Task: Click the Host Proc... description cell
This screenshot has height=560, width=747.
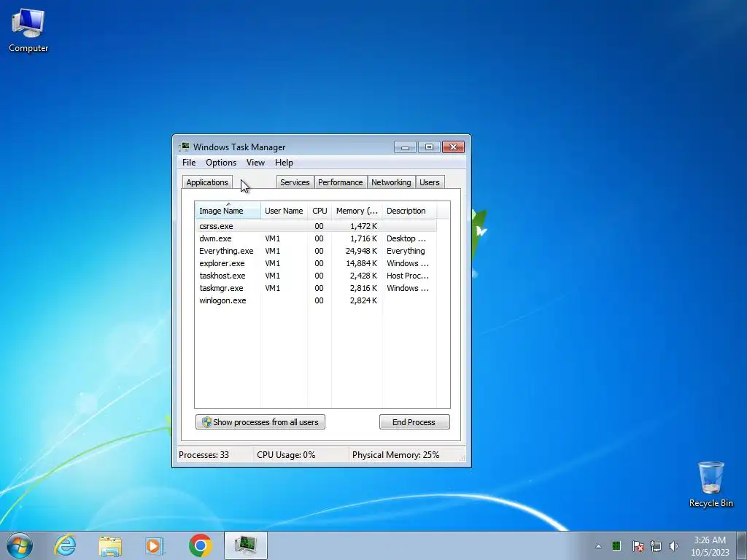Action: 408,276
